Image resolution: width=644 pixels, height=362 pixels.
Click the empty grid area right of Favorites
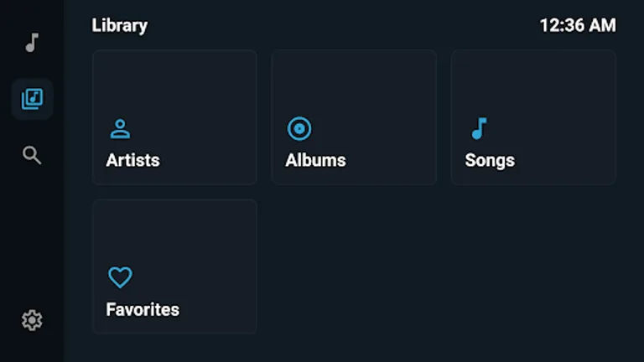[443, 266]
